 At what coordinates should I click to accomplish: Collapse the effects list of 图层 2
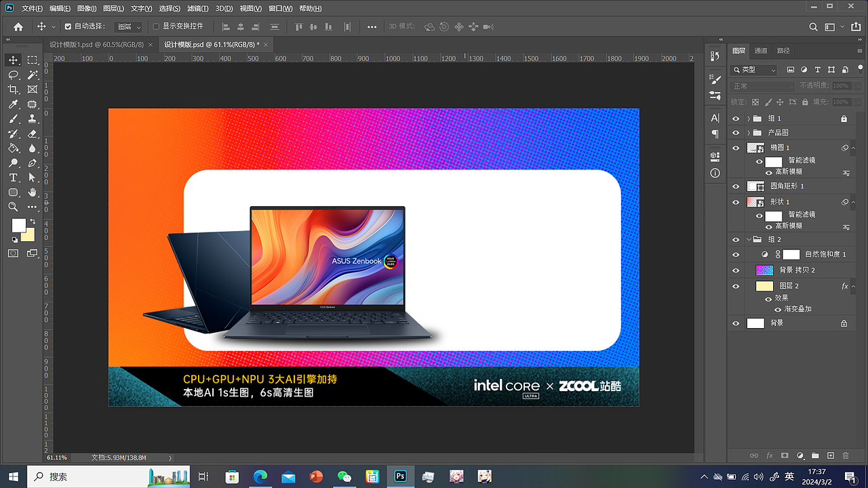point(853,287)
